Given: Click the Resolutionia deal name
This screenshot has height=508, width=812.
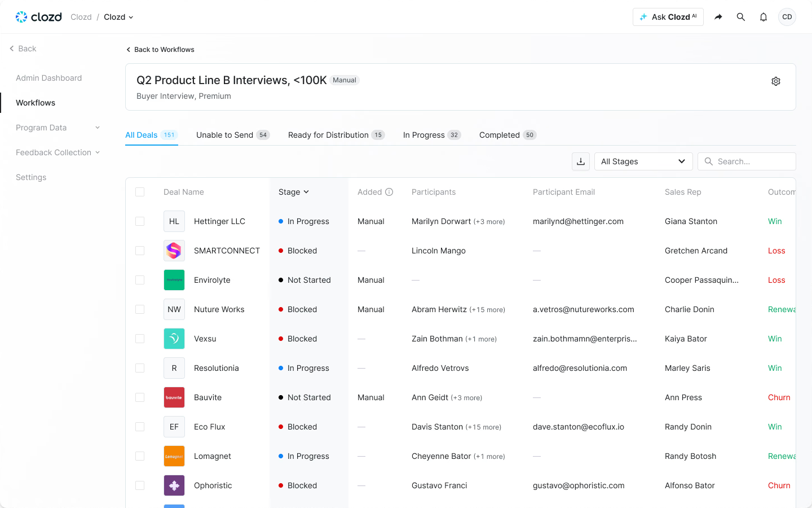Looking at the screenshot, I should point(217,368).
